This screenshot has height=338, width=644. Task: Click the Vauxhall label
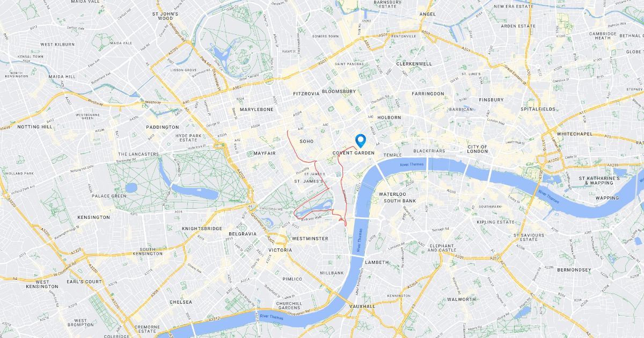tap(362, 306)
